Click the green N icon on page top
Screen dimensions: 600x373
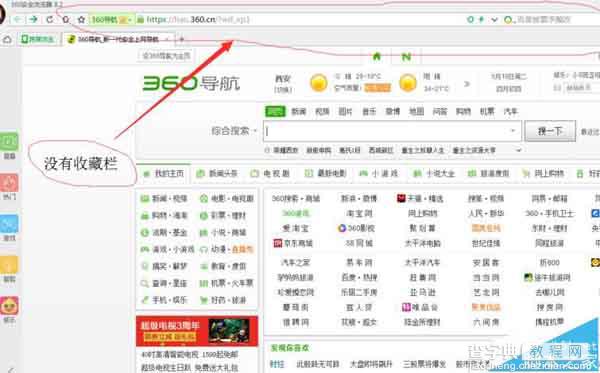406,57
